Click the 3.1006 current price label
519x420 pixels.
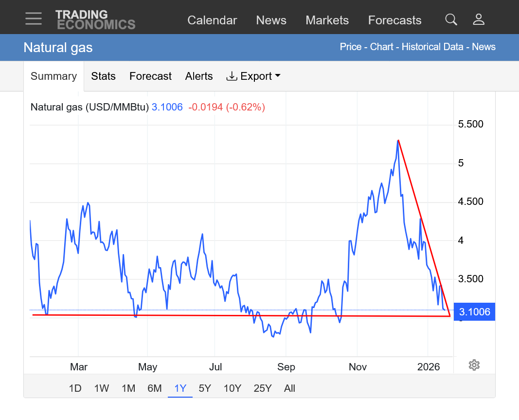pyautogui.click(x=474, y=312)
